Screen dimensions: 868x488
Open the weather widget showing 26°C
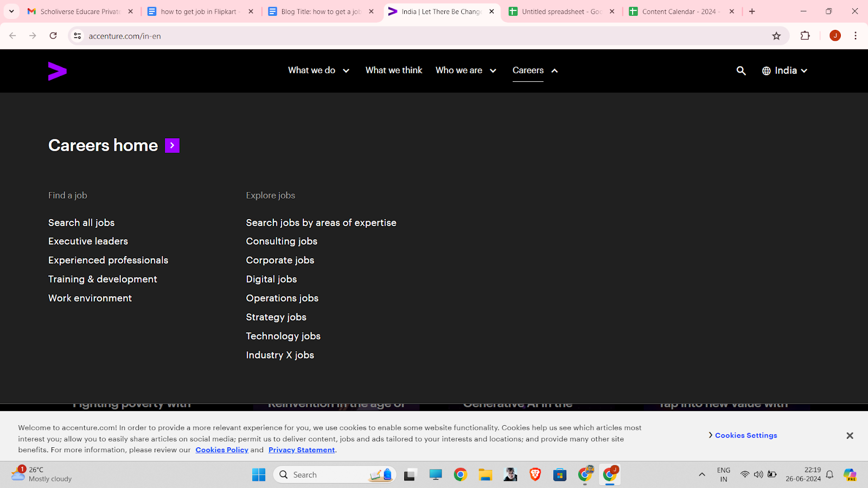41,474
